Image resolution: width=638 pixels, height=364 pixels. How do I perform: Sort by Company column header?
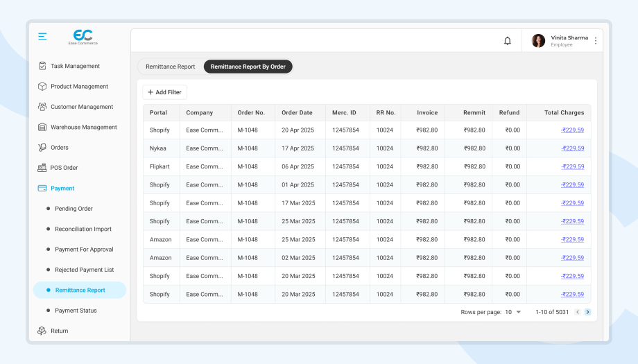200,112
